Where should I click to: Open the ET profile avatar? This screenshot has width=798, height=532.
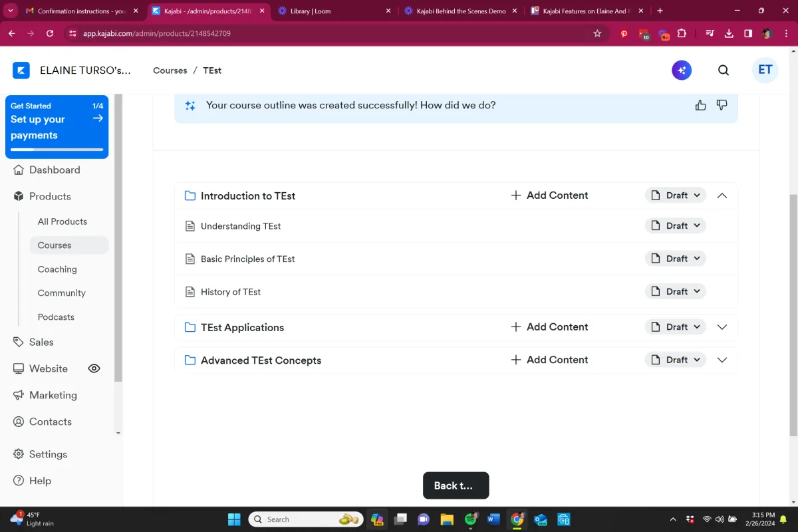coord(765,70)
